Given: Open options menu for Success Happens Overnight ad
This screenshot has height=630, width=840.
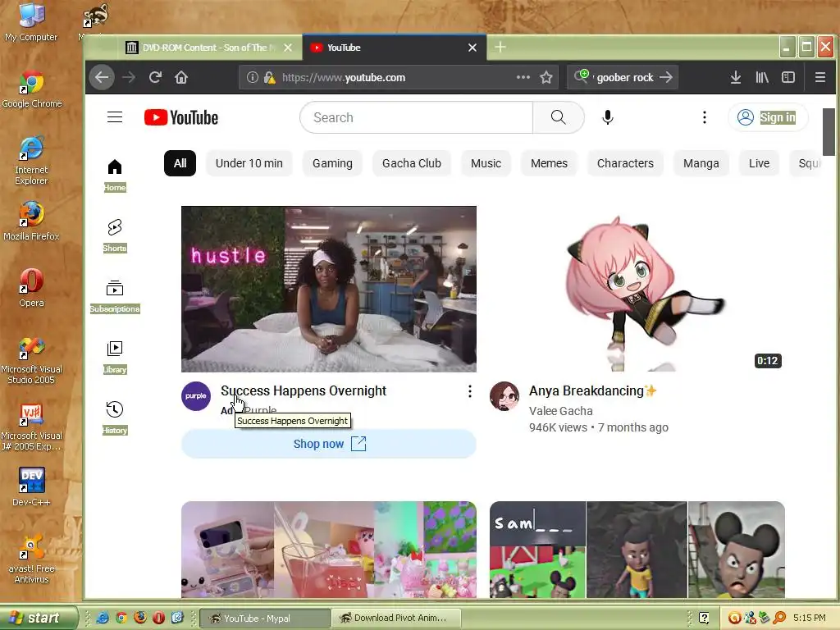Looking at the screenshot, I should [469, 391].
